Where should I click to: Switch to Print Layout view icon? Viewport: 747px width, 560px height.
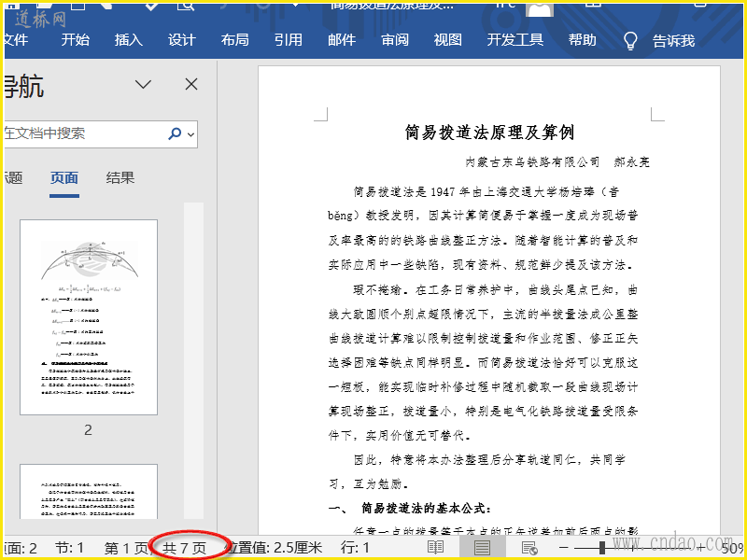[482, 548]
